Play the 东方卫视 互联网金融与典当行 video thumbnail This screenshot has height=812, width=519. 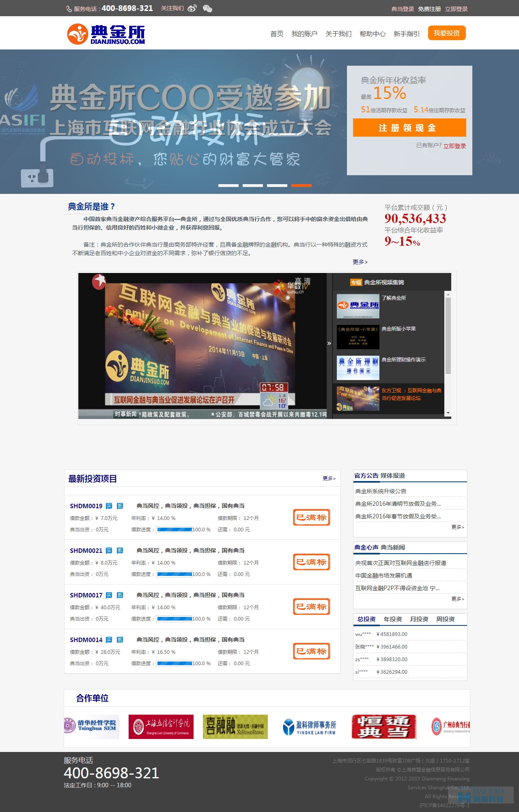(358, 399)
